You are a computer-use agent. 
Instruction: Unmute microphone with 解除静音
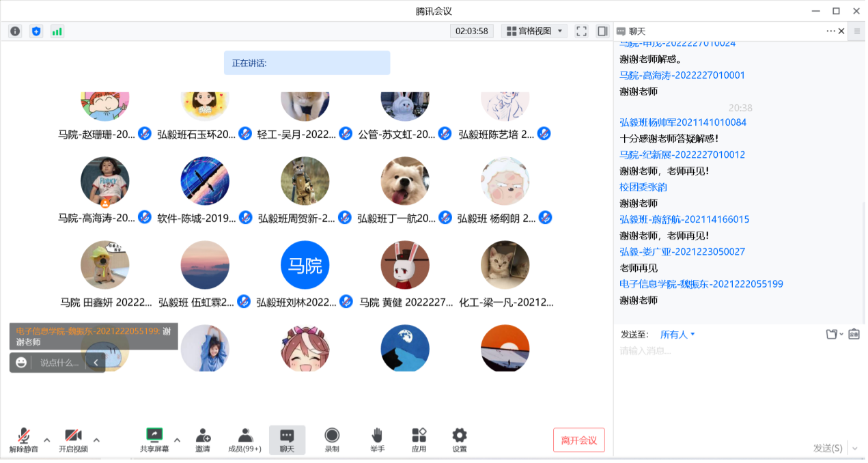[x=24, y=440]
